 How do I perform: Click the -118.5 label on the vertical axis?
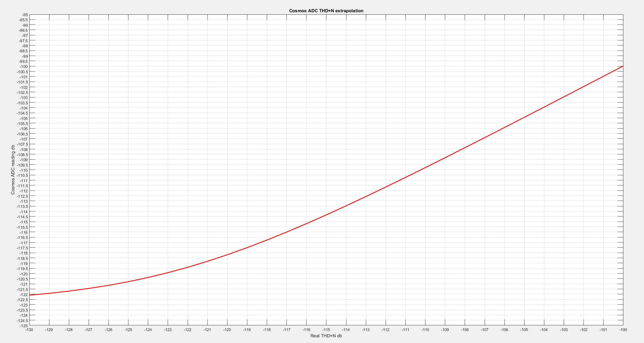pos(23,258)
